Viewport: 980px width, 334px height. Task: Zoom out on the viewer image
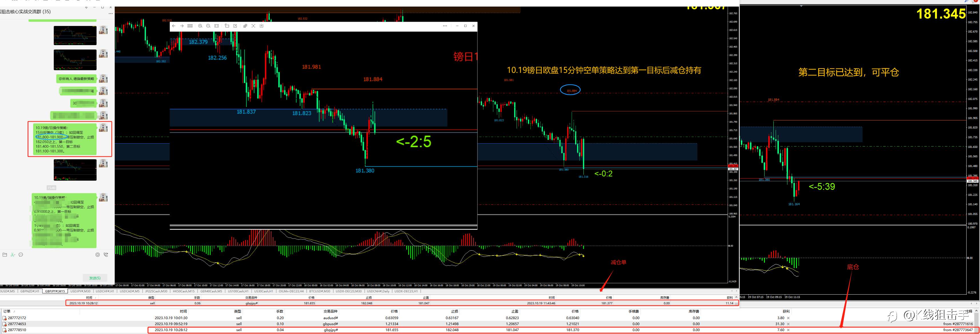click(x=208, y=26)
